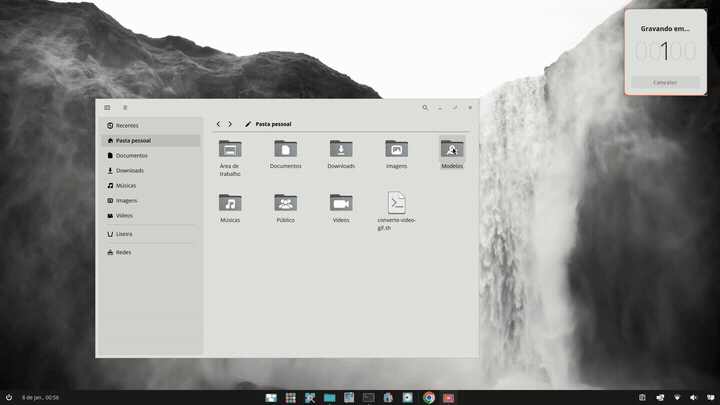Go back with the left arrow button
720x405 pixels.
coord(219,125)
